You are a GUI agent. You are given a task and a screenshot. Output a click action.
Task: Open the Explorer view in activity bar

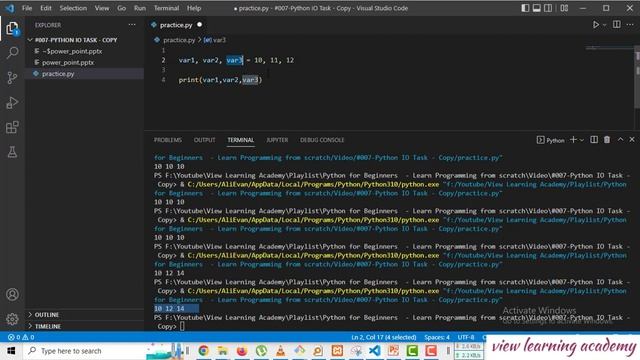(x=12, y=29)
